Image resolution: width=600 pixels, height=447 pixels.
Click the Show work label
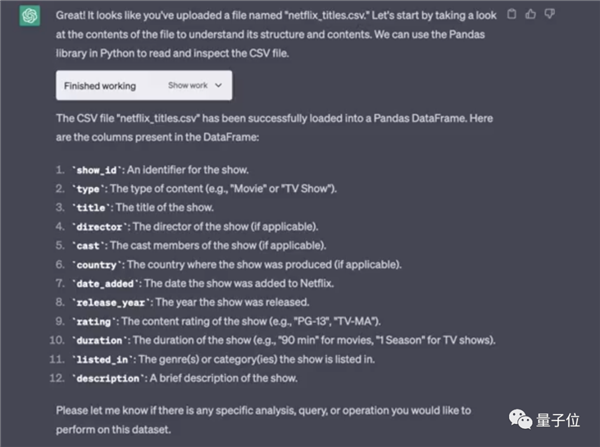tap(188, 85)
